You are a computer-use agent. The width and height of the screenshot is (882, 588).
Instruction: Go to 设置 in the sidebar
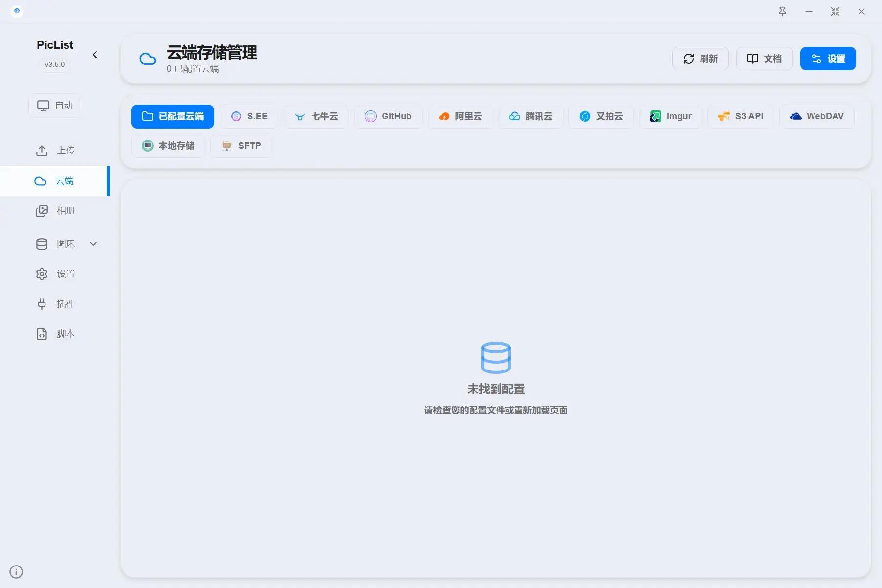click(x=55, y=274)
